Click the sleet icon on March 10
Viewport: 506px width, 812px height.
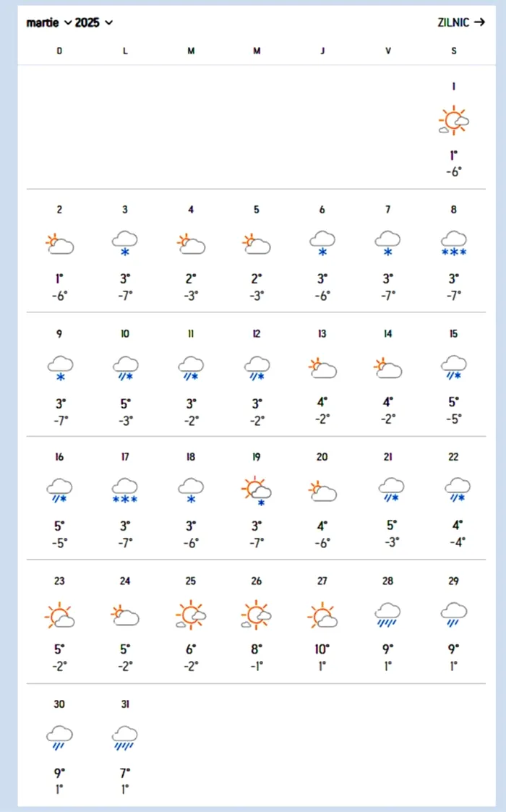coord(125,368)
